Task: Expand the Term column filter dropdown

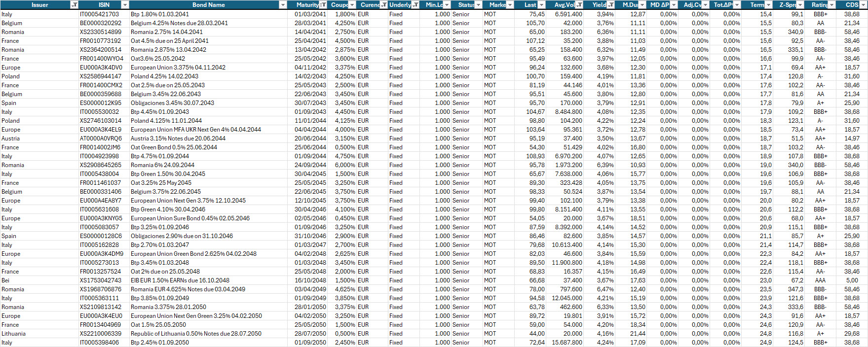Action: [768, 5]
